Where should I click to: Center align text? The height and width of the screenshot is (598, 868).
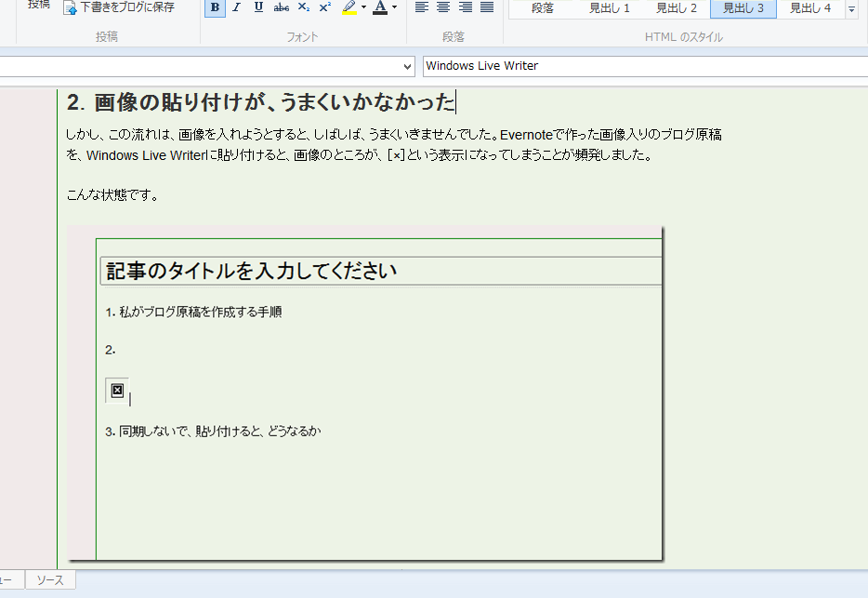443,7
